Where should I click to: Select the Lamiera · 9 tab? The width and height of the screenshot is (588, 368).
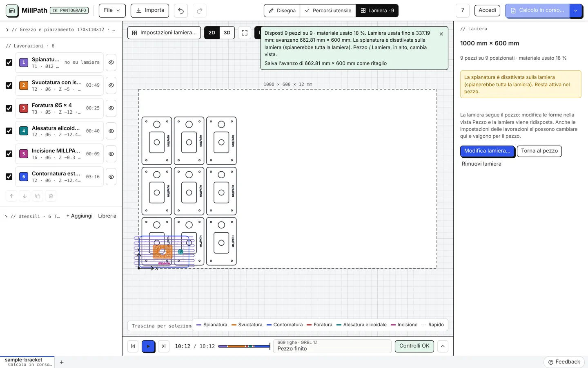377,11
